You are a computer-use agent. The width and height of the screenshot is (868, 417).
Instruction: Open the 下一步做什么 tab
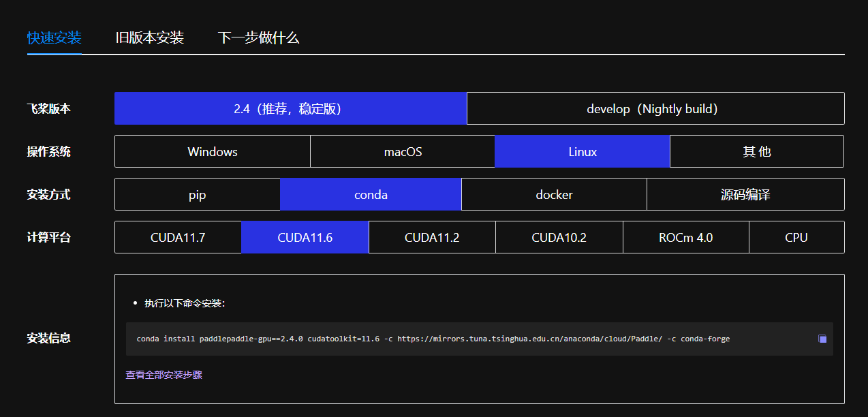point(259,37)
